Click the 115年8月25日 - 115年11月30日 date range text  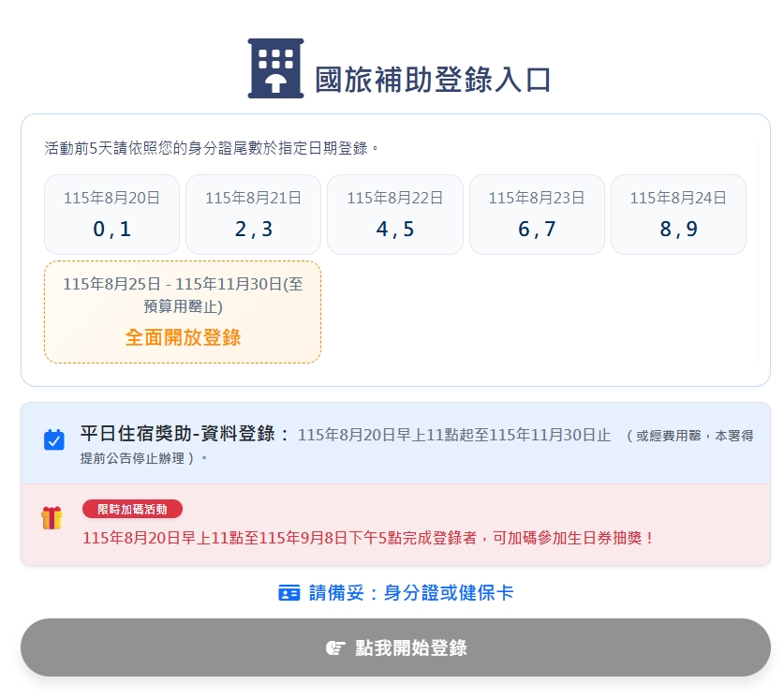183,294
